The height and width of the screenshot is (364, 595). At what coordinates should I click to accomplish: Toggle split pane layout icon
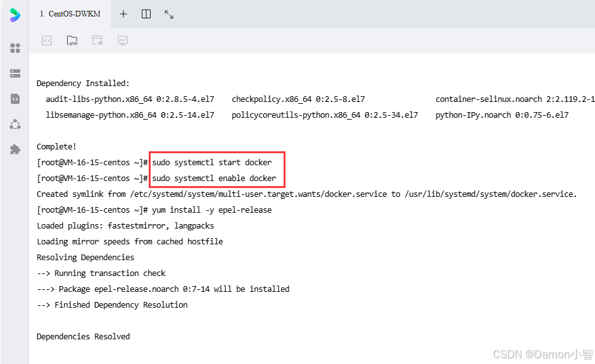coord(146,14)
